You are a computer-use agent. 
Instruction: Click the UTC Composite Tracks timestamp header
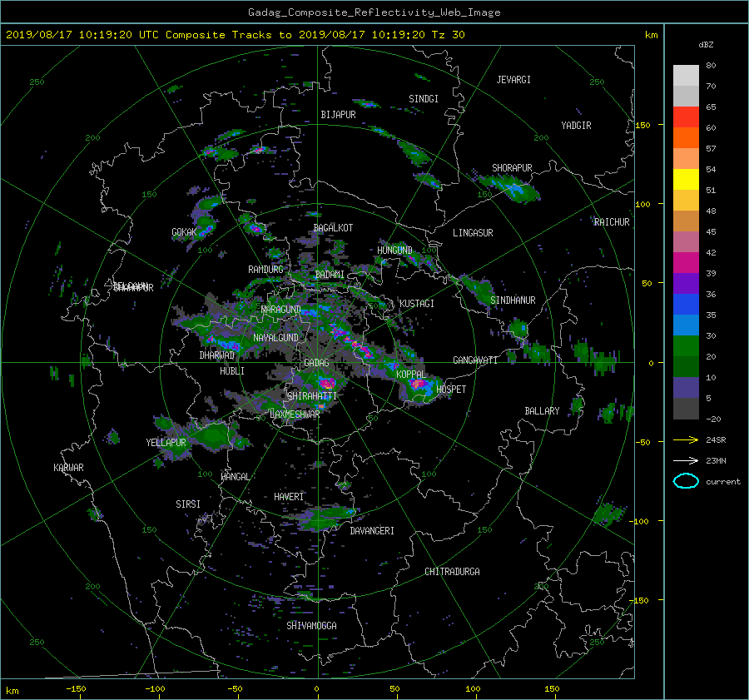click(x=235, y=35)
